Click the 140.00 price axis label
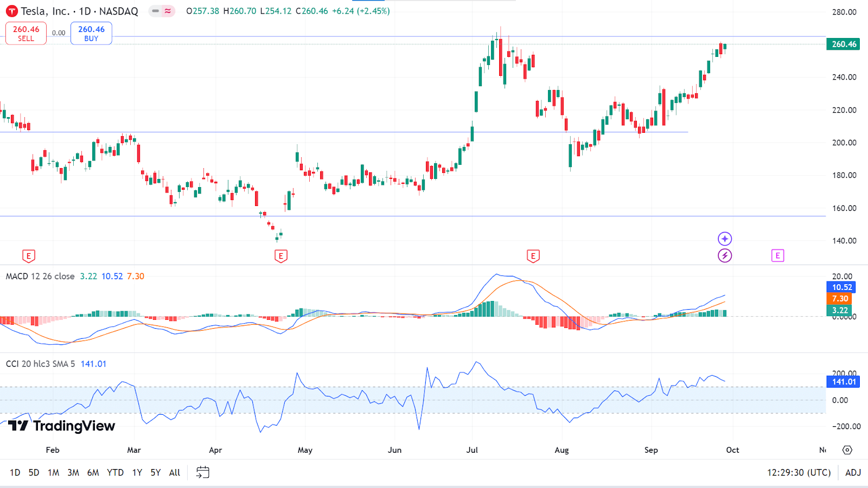 tap(844, 241)
